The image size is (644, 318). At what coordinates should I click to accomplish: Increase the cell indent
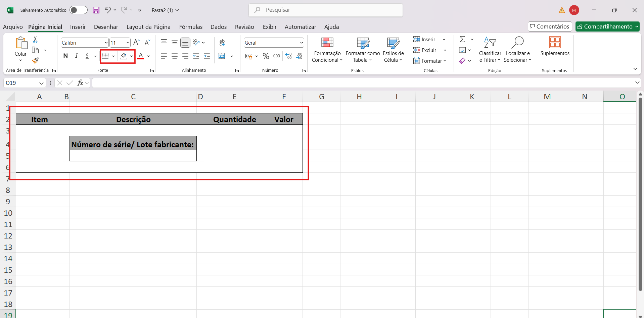[207, 56]
